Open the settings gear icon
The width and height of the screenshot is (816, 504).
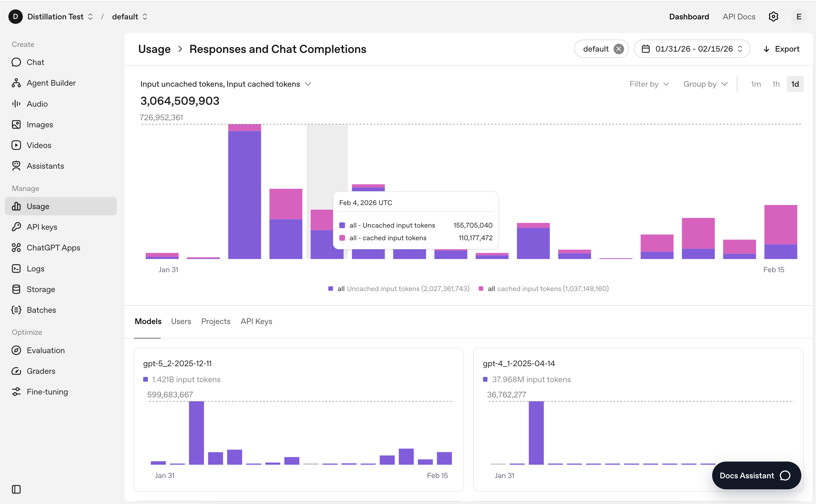(773, 17)
